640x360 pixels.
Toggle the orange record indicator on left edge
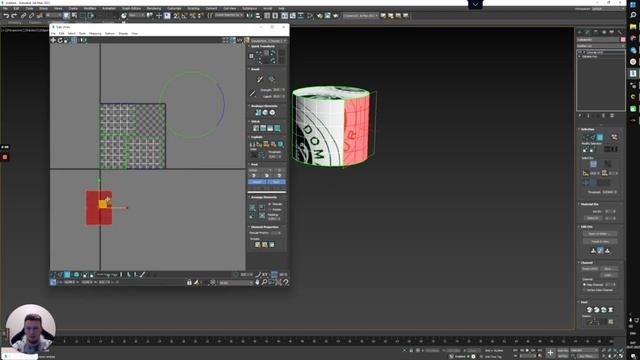[5, 157]
